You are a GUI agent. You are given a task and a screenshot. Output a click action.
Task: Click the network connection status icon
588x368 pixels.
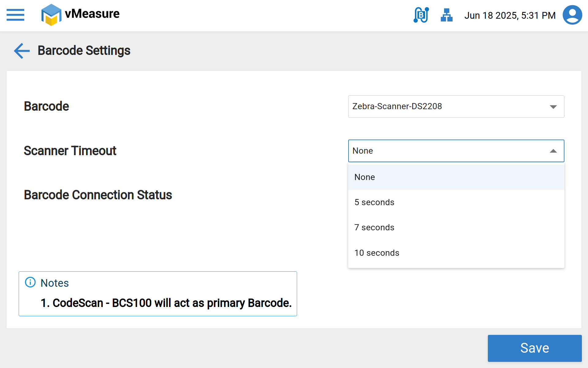[447, 15]
